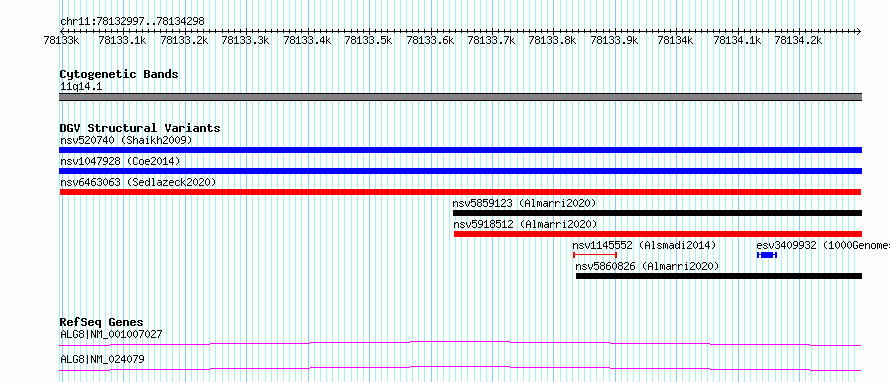Click the gray 11q14.1 cytogenetic band bar
This screenshot has height=382, width=890.
click(460, 97)
